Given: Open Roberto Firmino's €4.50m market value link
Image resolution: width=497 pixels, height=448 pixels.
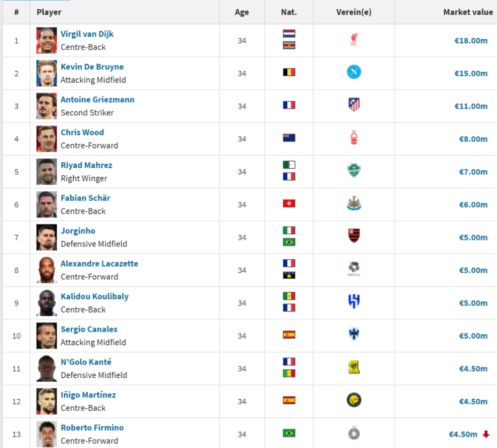Looking at the screenshot, I should (463, 434).
